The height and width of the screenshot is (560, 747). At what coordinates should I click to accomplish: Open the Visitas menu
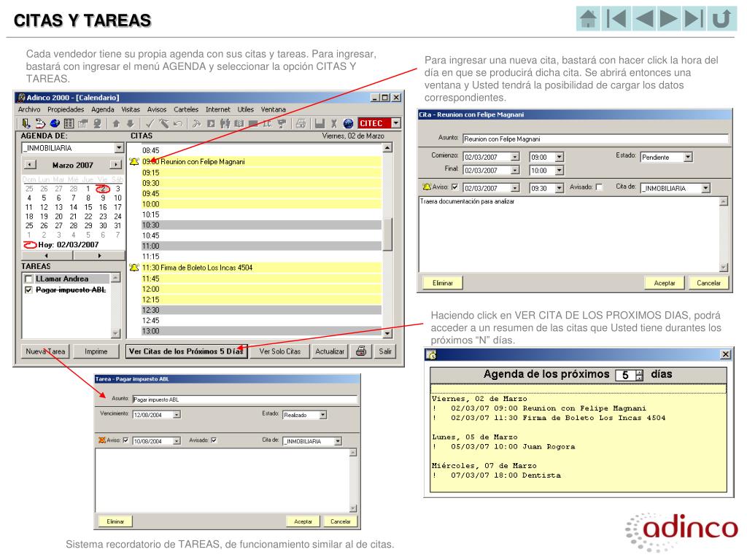coord(131,109)
